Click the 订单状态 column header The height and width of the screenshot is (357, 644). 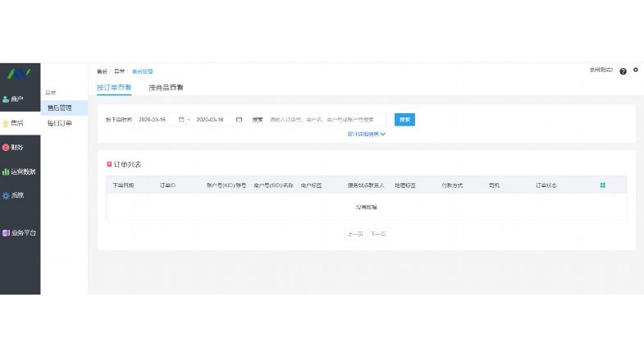pyautogui.click(x=546, y=185)
